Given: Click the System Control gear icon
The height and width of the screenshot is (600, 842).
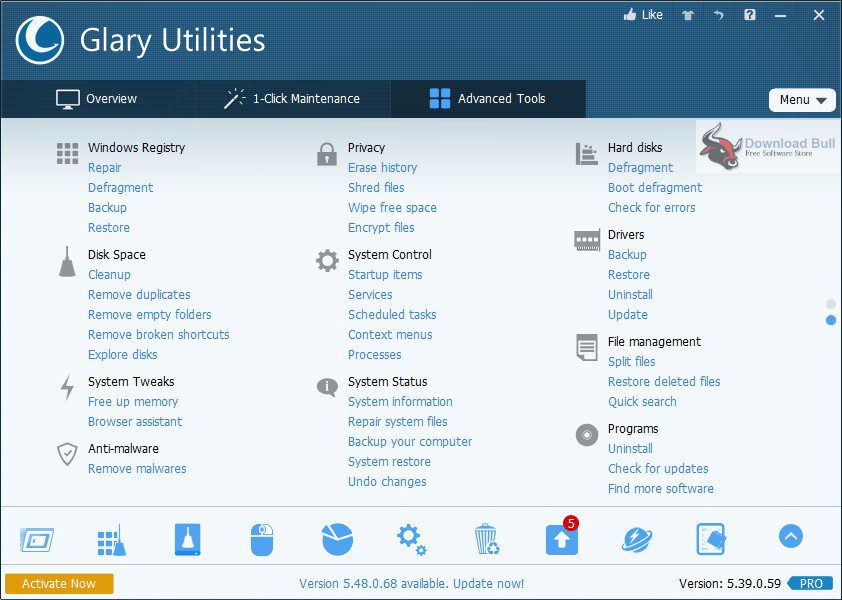Looking at the screenshot, I should pyautogui.click(x=327, y=261).
